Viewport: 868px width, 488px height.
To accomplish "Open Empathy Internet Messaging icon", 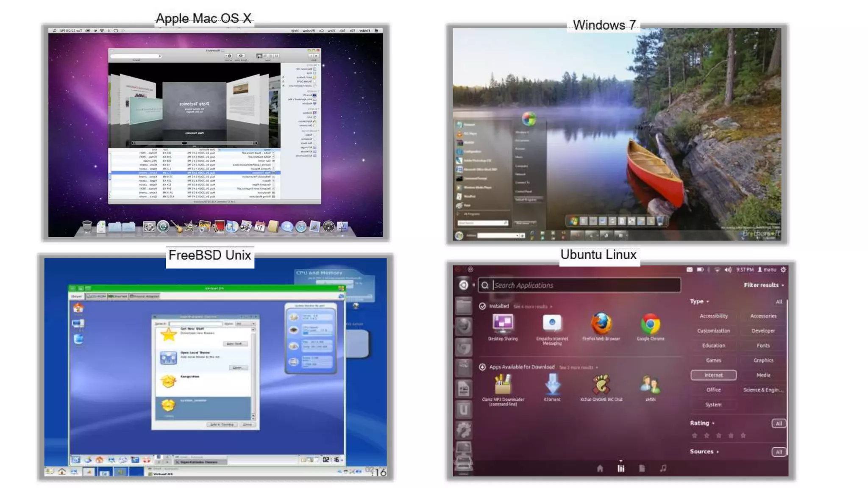I will point(552,324).
